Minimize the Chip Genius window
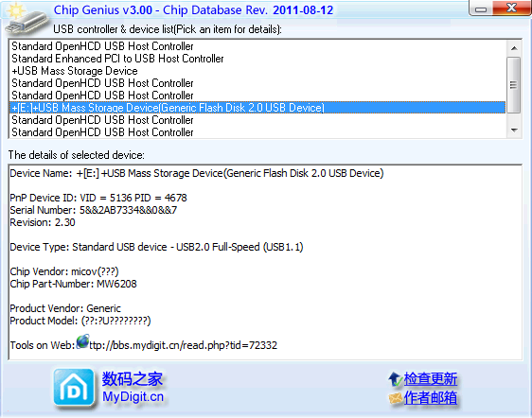 (481, 9)
